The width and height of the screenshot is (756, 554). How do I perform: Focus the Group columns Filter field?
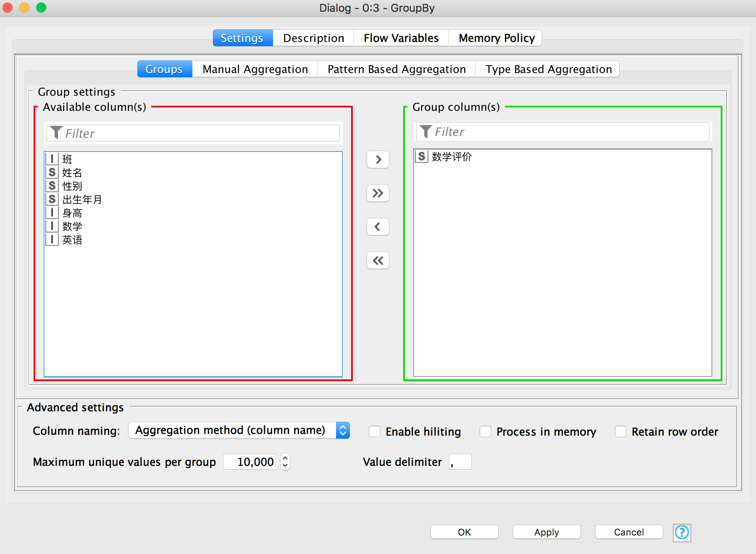[x=563, y=132]
